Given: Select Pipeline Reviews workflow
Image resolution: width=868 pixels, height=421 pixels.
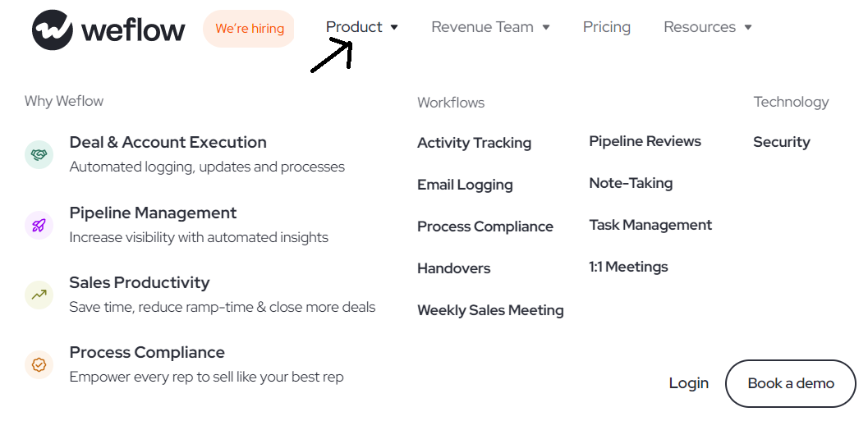Looking at the screenshot, I should 645,141.
